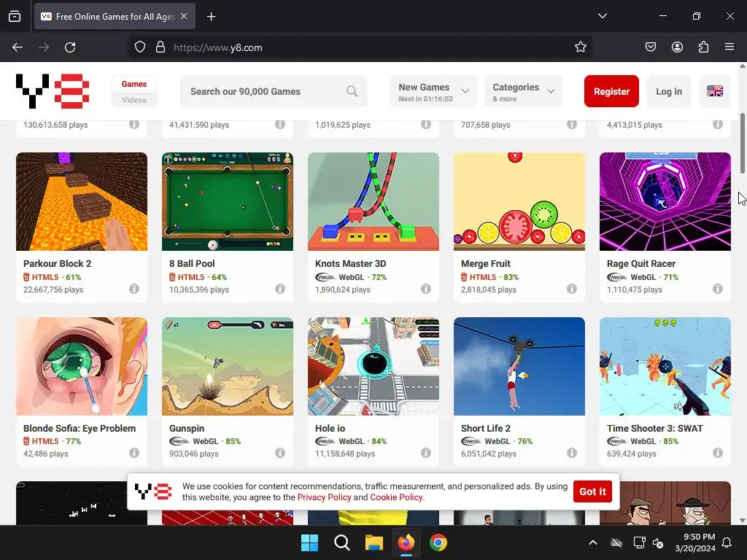Expand the New Games dropdown
The image size is (747, 560).
433,91
